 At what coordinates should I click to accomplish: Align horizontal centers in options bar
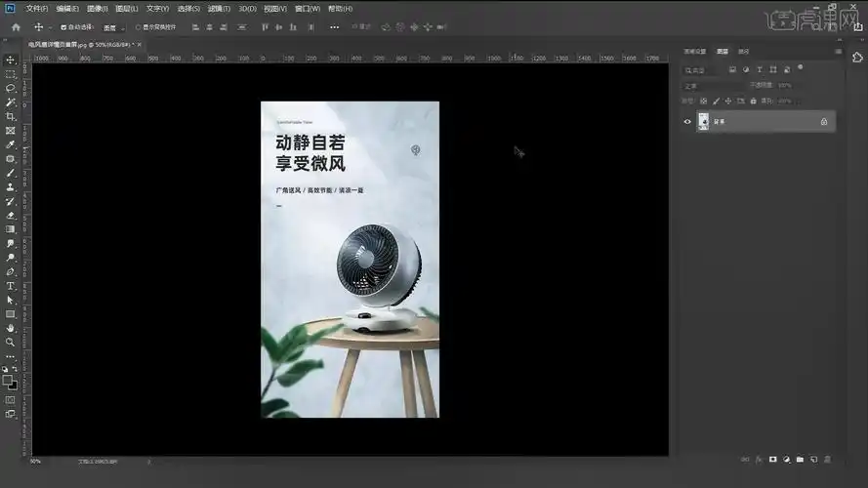209,27
